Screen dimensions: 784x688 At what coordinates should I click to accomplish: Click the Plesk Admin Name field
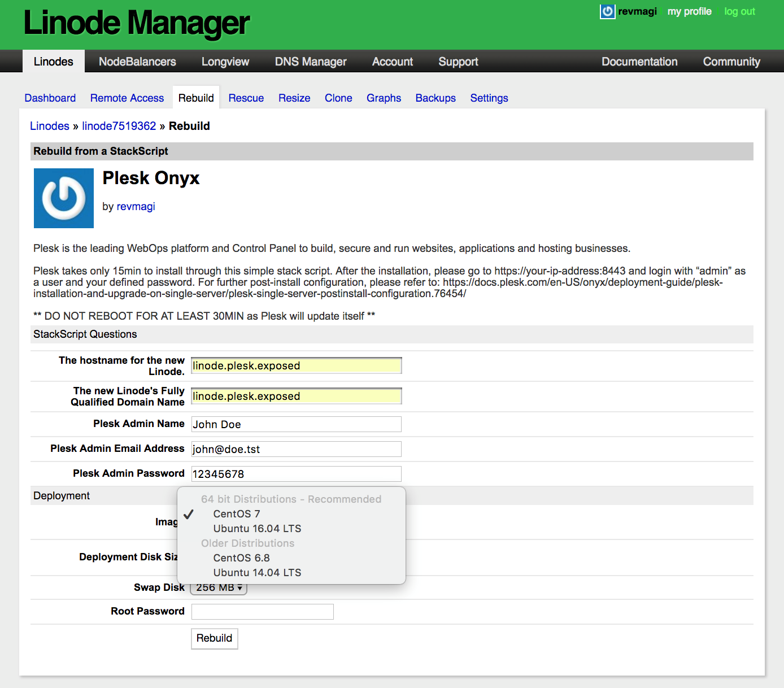(x=297, y=424)
